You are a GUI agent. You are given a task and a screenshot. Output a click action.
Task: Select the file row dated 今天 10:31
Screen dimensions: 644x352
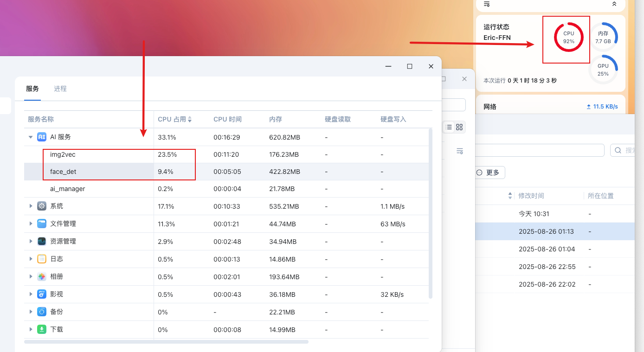point(555,214)
